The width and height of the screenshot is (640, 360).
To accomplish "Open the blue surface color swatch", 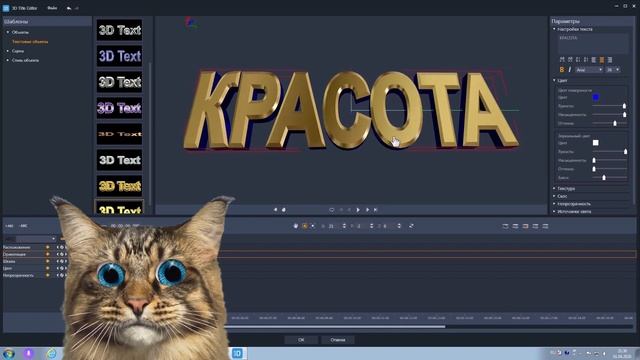I will pyautogui.click(x=596, y=97).
